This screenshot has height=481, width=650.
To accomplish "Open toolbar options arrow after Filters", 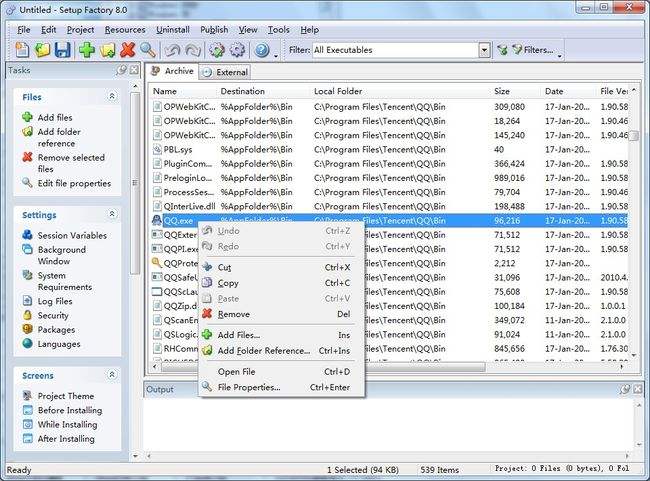I will pyautogui.click(x=560, y=56).
